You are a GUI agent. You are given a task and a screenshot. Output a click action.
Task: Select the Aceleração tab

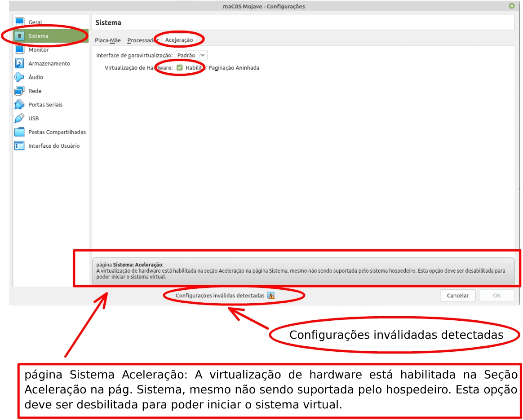179,40
